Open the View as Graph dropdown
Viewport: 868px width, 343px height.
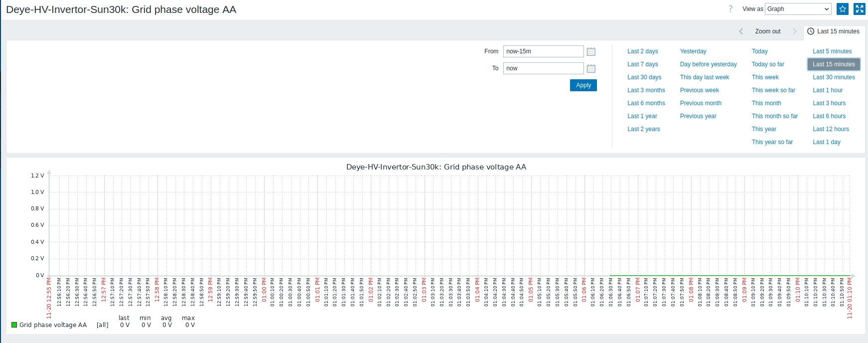(x=798, y=9)
